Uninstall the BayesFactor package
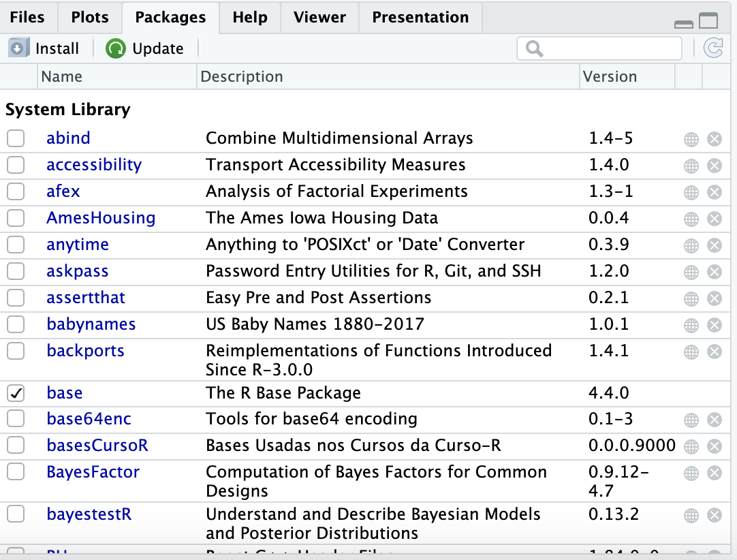Image resolution: width=737 pixels, height=560 pixels. (x=714, y=473)
